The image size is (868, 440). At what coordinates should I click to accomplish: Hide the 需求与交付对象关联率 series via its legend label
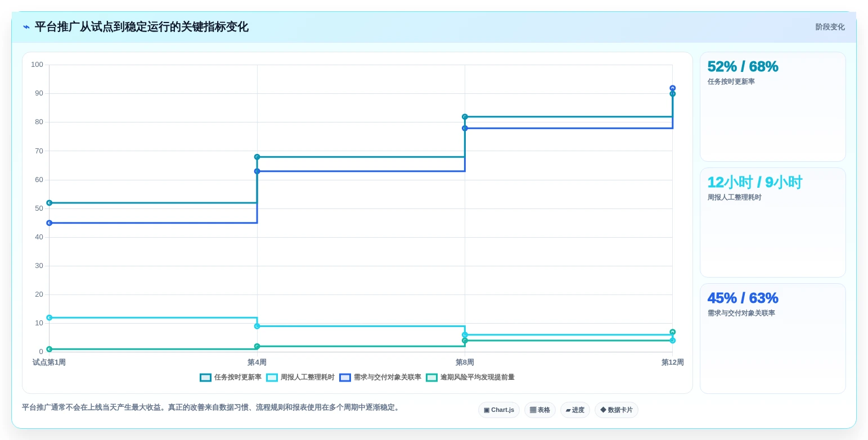pos(387,378)
